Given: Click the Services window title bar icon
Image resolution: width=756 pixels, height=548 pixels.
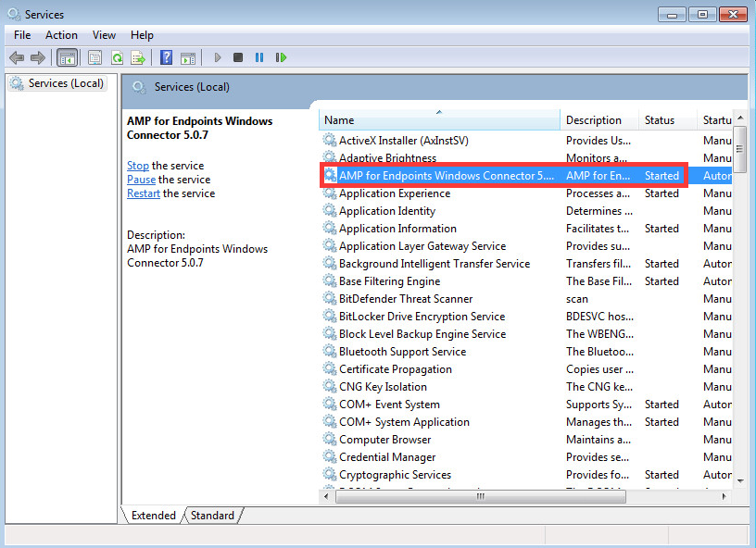Looking at the screenshot, I should 14,14.
